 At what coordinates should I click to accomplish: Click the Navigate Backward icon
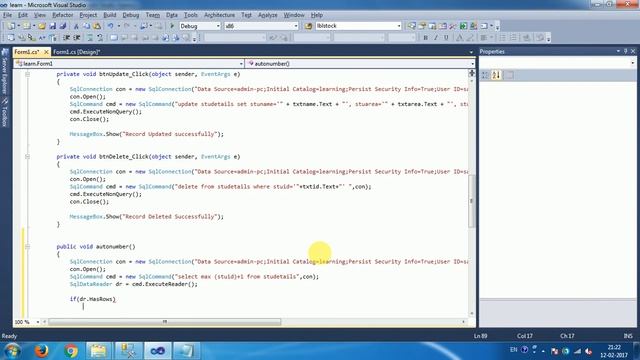click(143, 26)
